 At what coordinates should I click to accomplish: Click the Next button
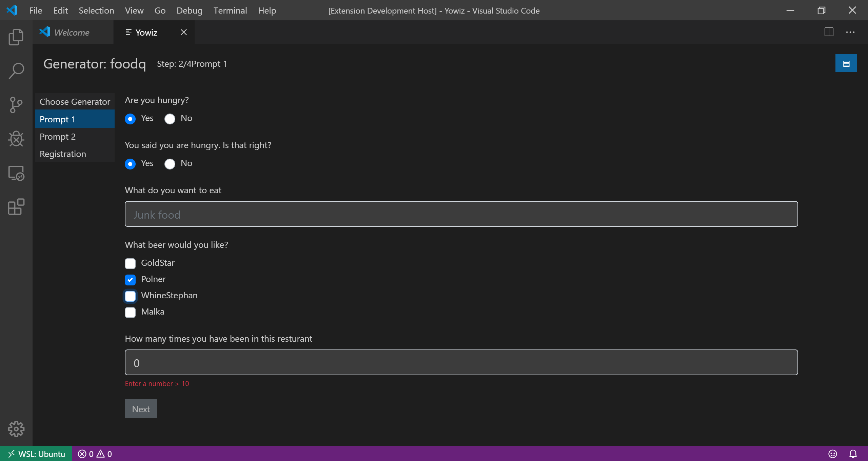tap(141, 409)
